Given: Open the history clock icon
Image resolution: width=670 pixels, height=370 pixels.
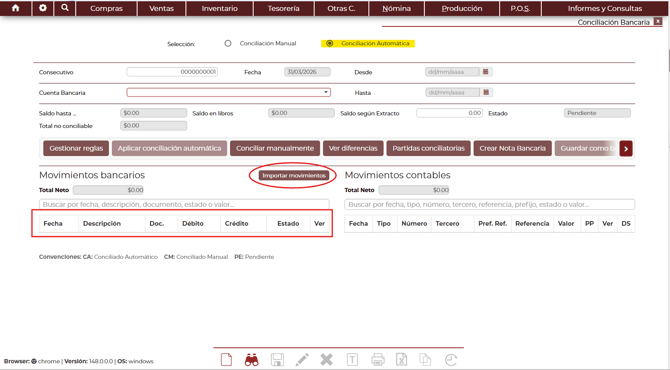Looking at the screenshot, I should point(451,360).
